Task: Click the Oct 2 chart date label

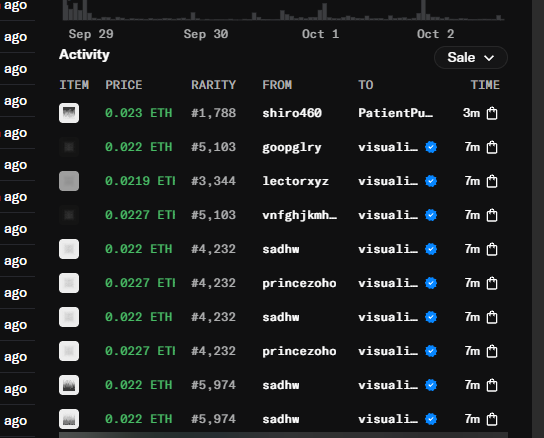Action: [435, 34]
